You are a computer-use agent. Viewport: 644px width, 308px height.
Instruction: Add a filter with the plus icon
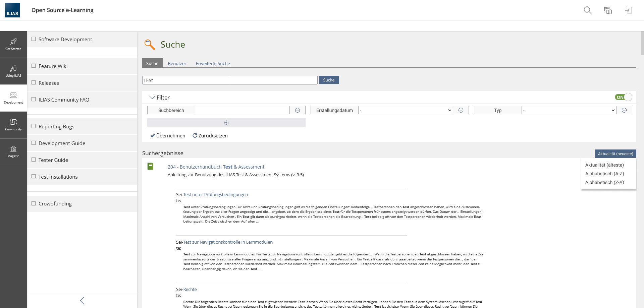pos(226,123)
